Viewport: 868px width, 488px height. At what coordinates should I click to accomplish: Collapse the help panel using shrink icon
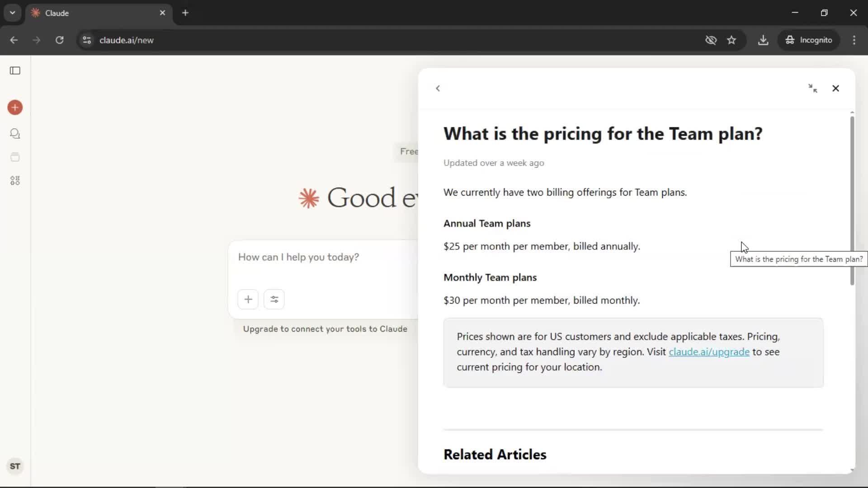[x=813, y=88]
